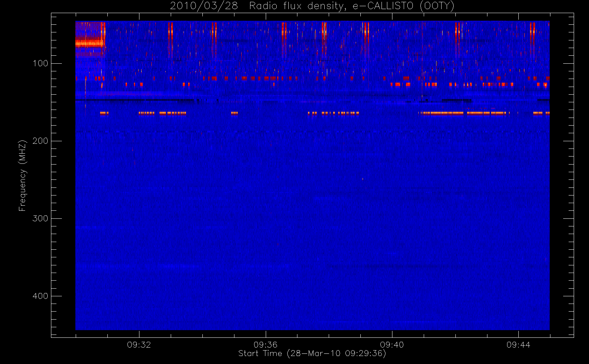Click the plot title "Radio flux density, e-CALLISTO (OOTY)"
The image size is (589, 364).
(x=352, y=6)
